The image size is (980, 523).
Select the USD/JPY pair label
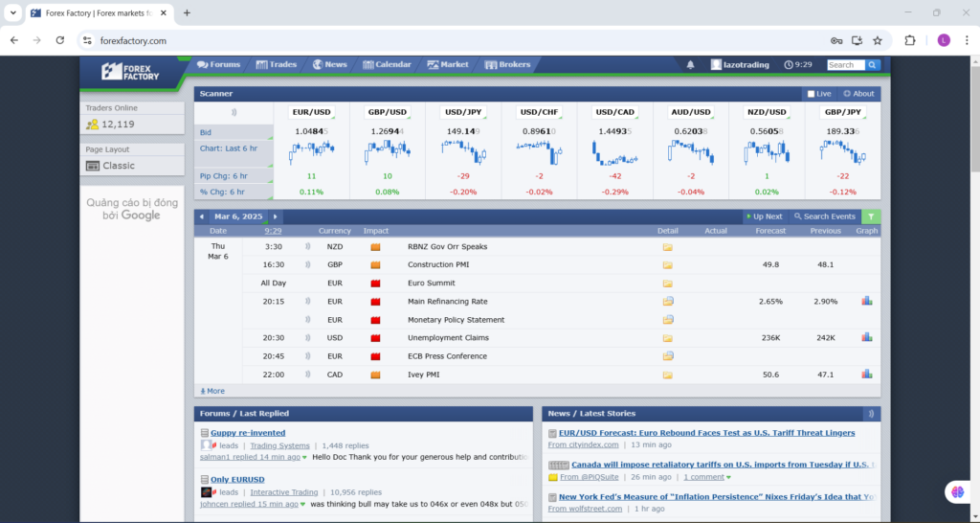click(x=463, y=112)
